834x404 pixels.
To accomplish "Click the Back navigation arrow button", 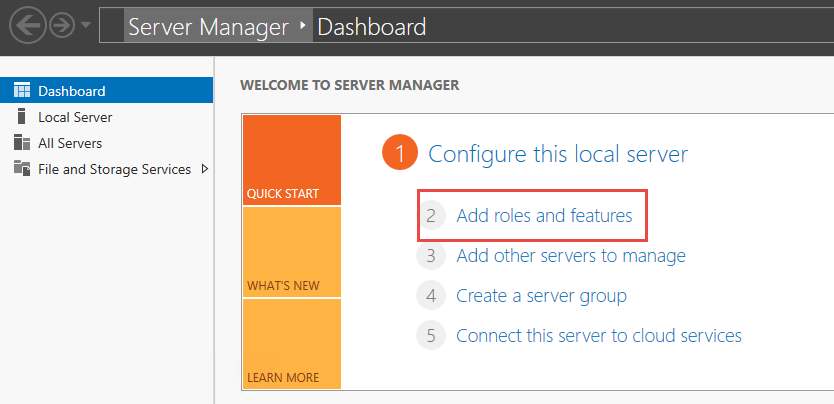I will [x=27, y=25].
